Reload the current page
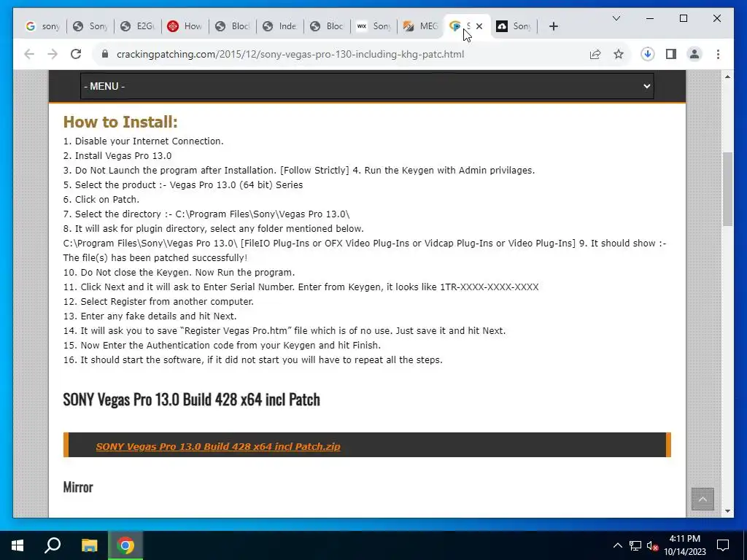Image resolution: width=747 pixels, height=560 pixels. 76,54
